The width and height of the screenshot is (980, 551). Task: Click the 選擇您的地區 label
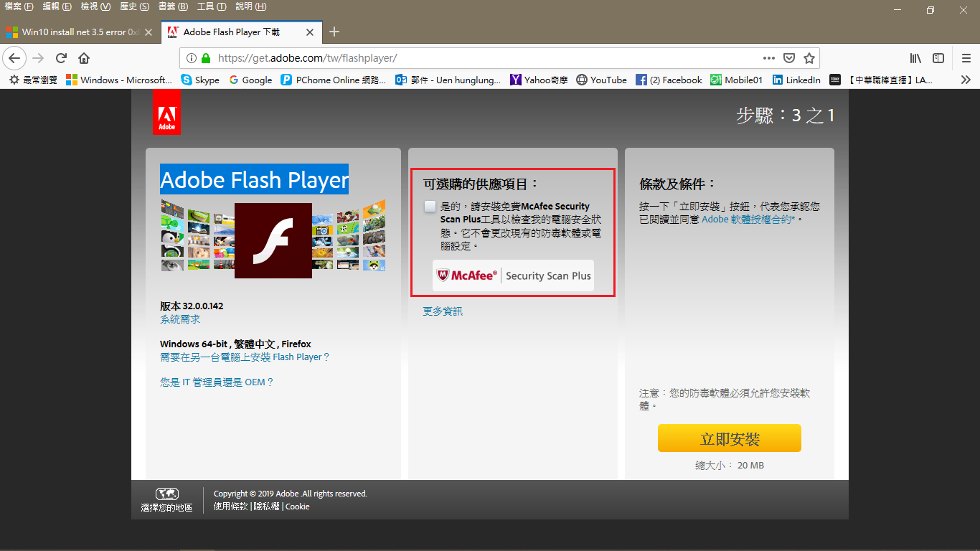166,507
